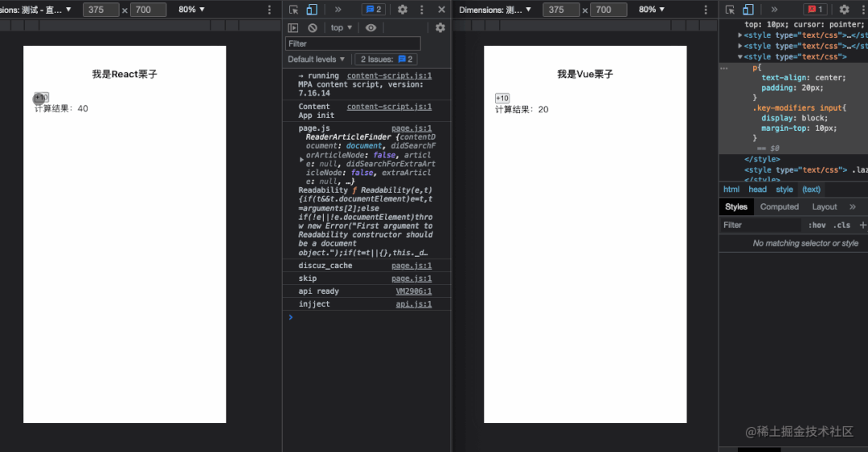Open page.js:1 link beside discuz_cache
Image resolution: width=868 pixels, height=452 pixels.
[411, 266]
